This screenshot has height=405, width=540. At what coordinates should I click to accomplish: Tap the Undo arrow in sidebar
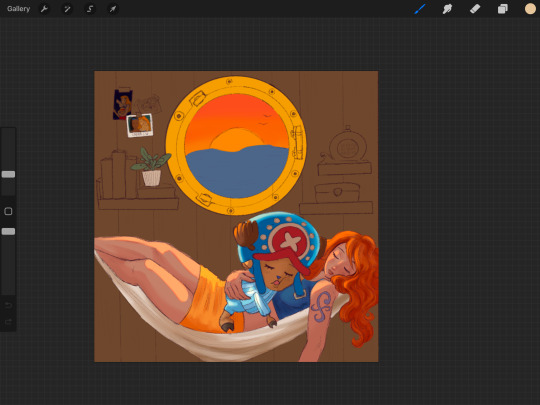coord(8,305)
